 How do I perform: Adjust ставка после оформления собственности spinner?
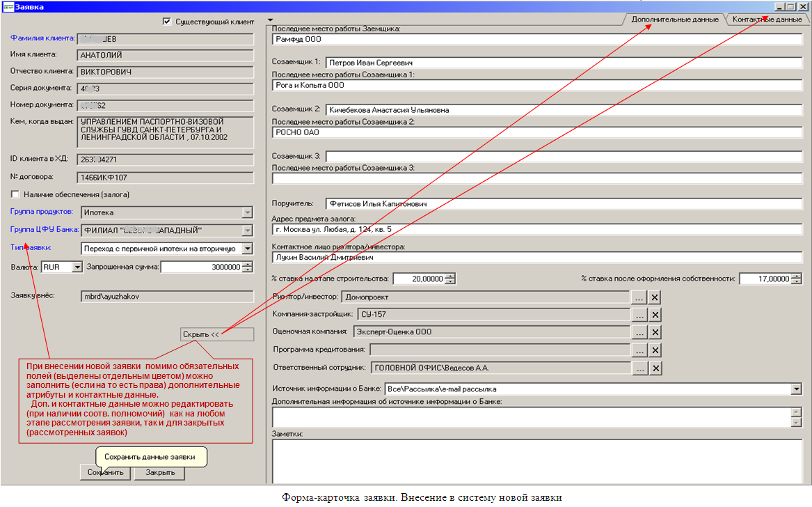coord(797,279)
